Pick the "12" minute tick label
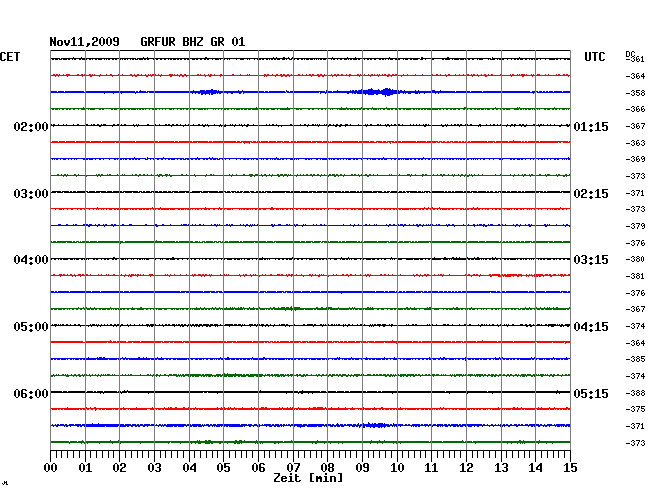The height and width of the screenshot is (494, 650). (x=466, y=468)
